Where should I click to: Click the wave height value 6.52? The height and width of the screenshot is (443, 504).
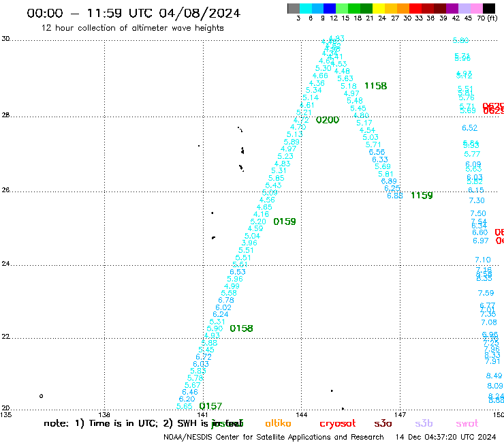point(470,128)
